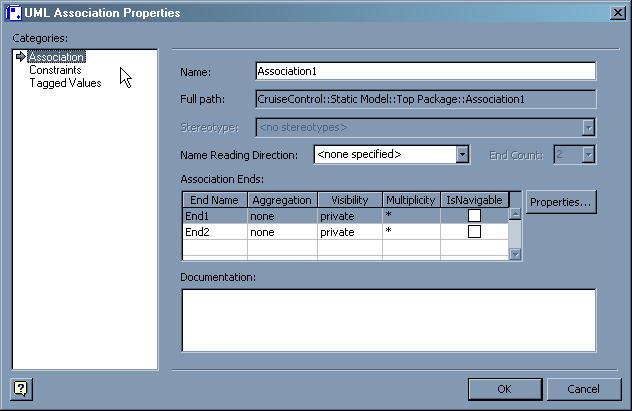Click the Properties... button
The width and height of the screenshot is (632, 411).
561,202
